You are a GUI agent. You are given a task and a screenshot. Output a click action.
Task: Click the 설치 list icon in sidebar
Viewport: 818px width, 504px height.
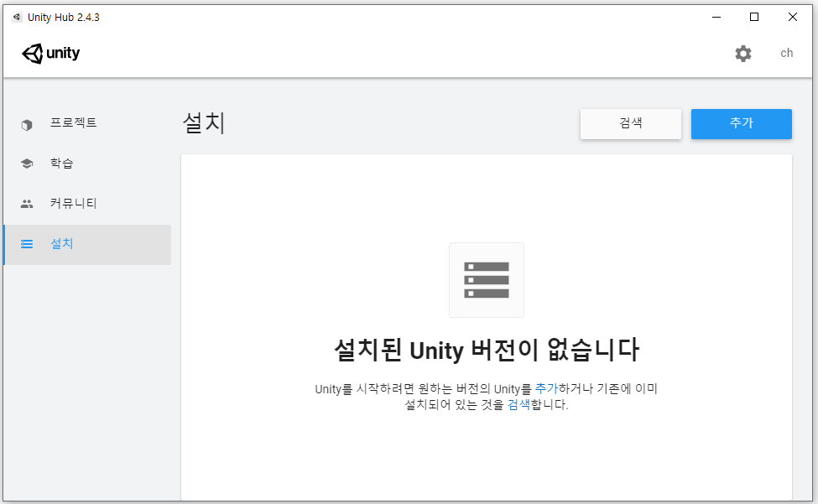coord(27,244)
